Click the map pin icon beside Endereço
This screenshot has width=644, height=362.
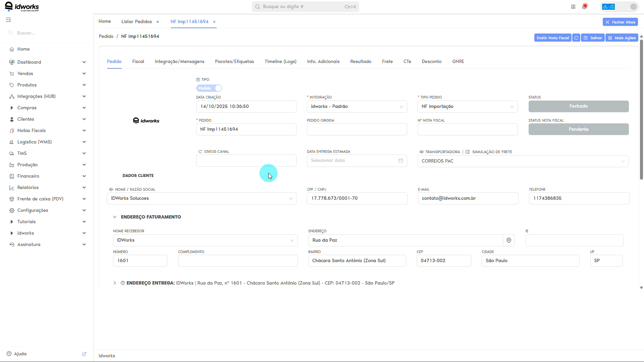pyautogui.click(x=509, y=240)
